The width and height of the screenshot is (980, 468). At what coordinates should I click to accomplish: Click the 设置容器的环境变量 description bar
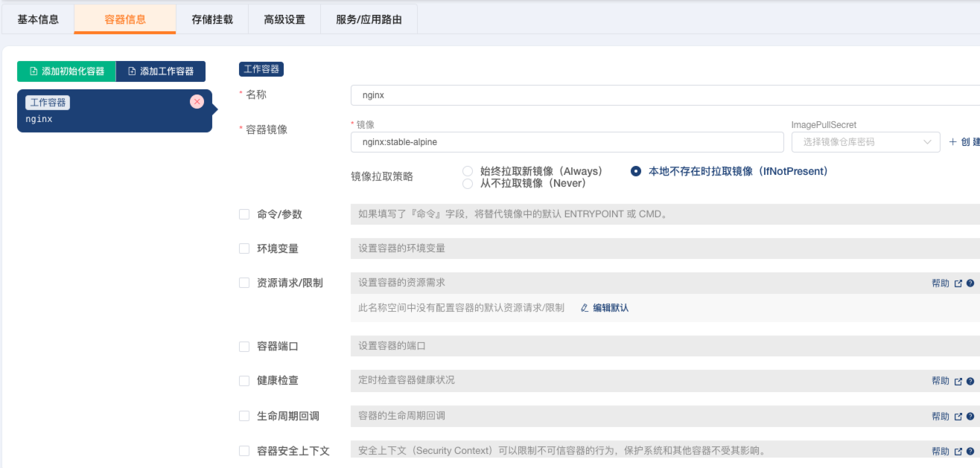click(665, 249)
